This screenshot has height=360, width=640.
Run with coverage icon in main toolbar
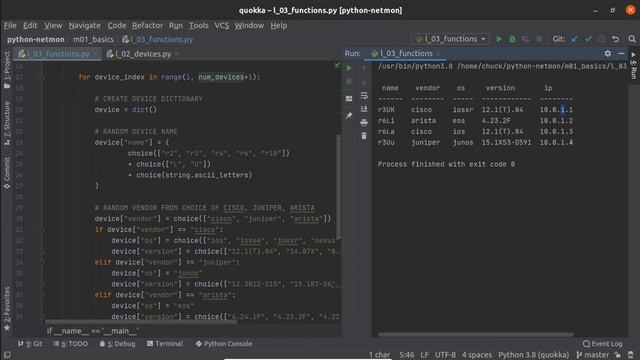coord(526,39)
